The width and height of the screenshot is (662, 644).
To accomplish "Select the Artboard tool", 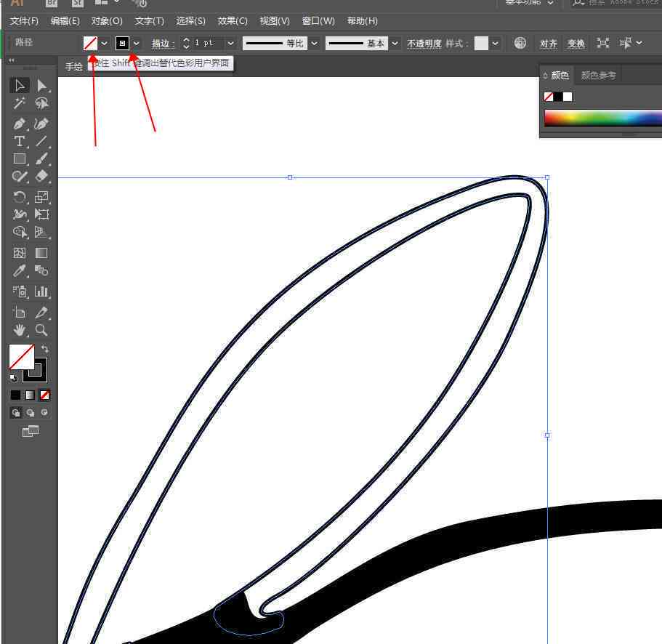I will point(20,313).
